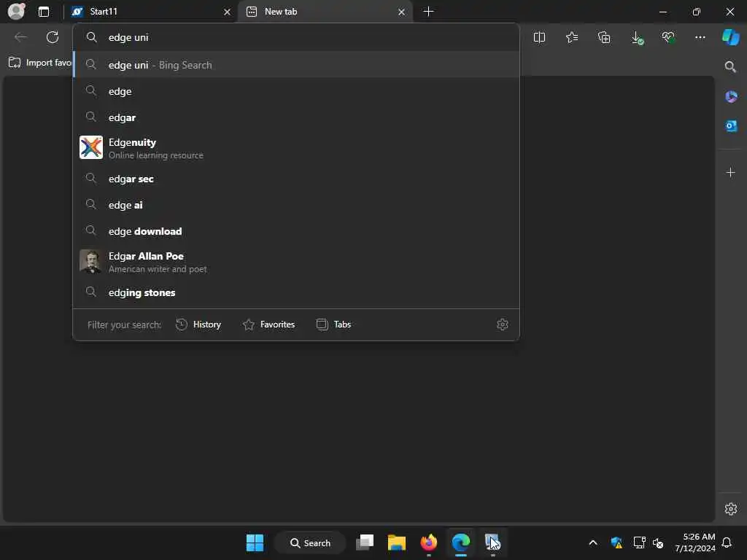This screenshot has width=747, height=560.
Task: Open the Favorites list
Action: coord(572,37)
